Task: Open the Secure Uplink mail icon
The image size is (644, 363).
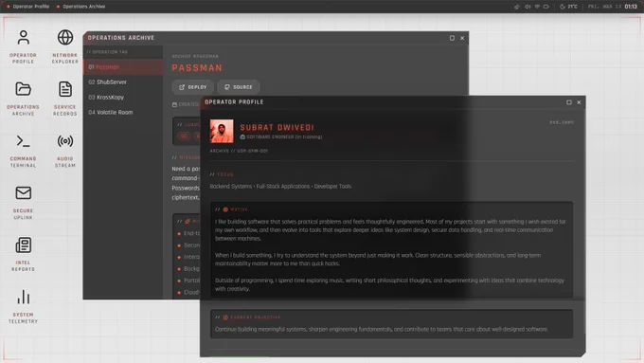Action: [x=23, y=203]
